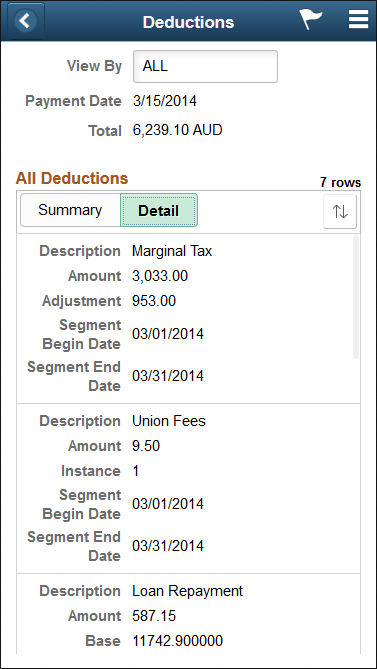
Task: Select the Loan Repayment description
Action: tap(187, 591)
